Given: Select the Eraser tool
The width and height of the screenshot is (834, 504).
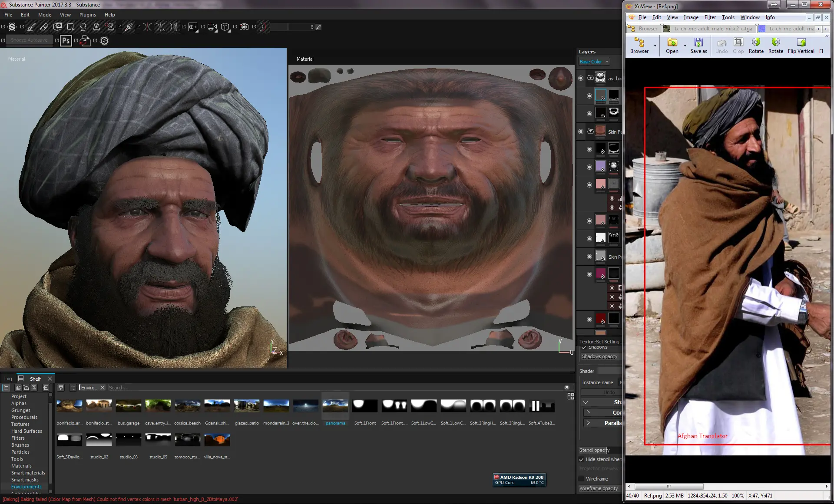Looking at the screenshot, I should 44,27.
